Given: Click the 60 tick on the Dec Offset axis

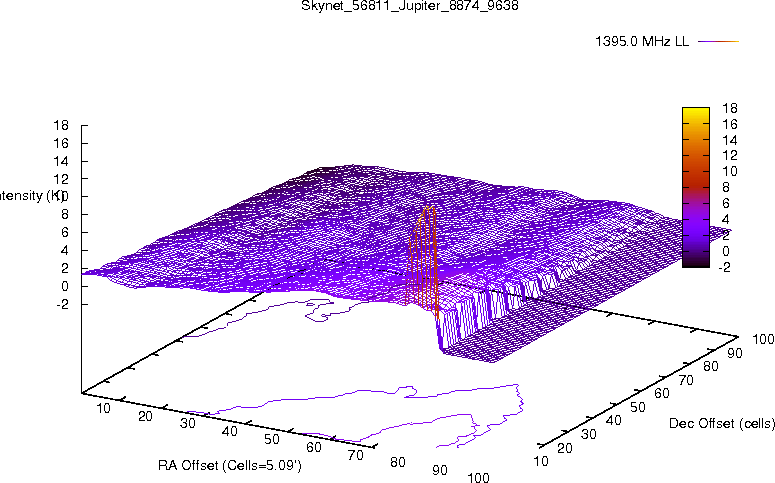Looking at the screenshot, I should (x=662, y=394).
